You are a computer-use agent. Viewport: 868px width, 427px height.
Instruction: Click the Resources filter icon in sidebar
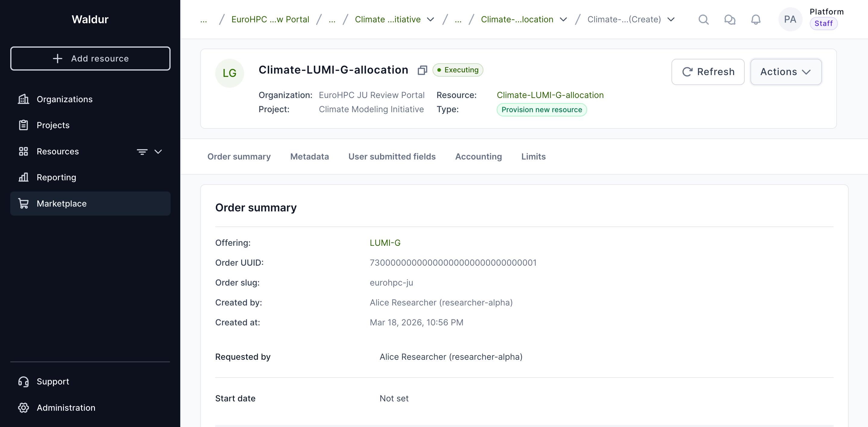pos(142,152)
